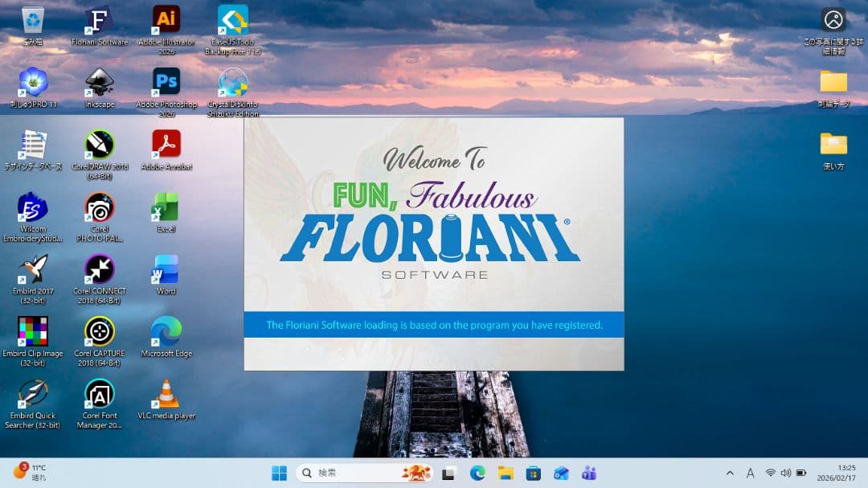Launch Adobe Illustrator 2026 from desktop

(x=166, y=20)
